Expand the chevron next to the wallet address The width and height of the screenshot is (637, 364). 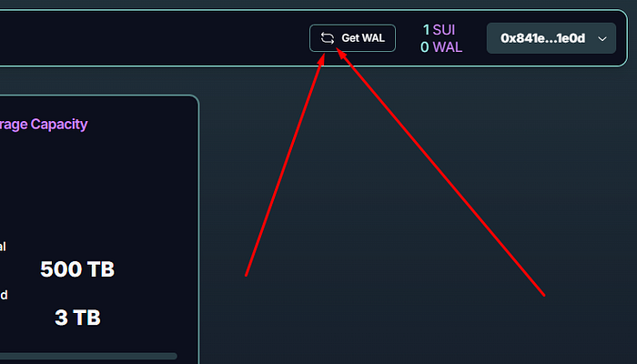coord(602,38)
